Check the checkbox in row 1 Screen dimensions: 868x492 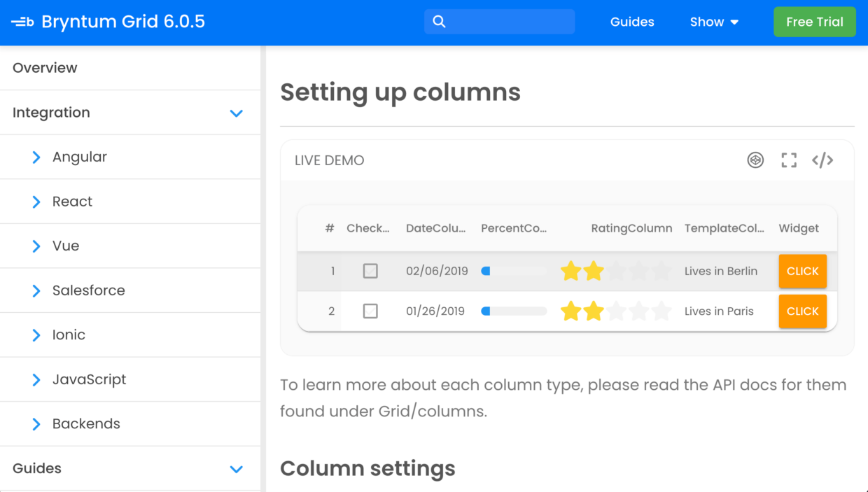[x=370, y=271]
